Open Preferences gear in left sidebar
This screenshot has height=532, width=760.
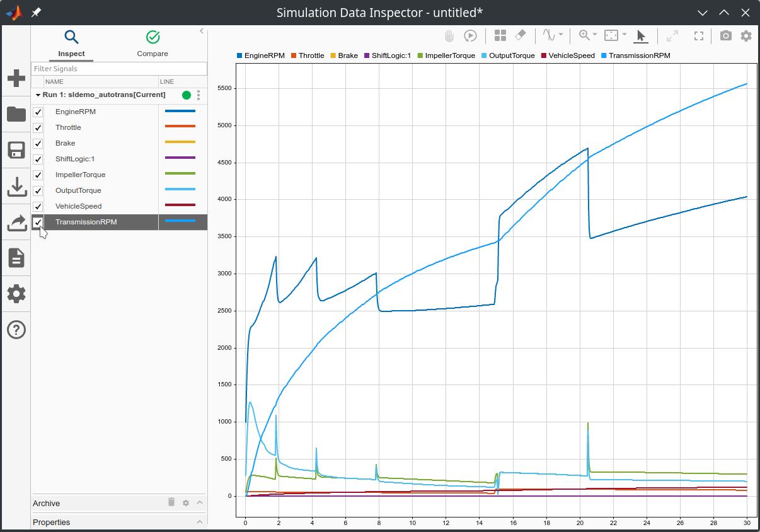coord(16,294)
